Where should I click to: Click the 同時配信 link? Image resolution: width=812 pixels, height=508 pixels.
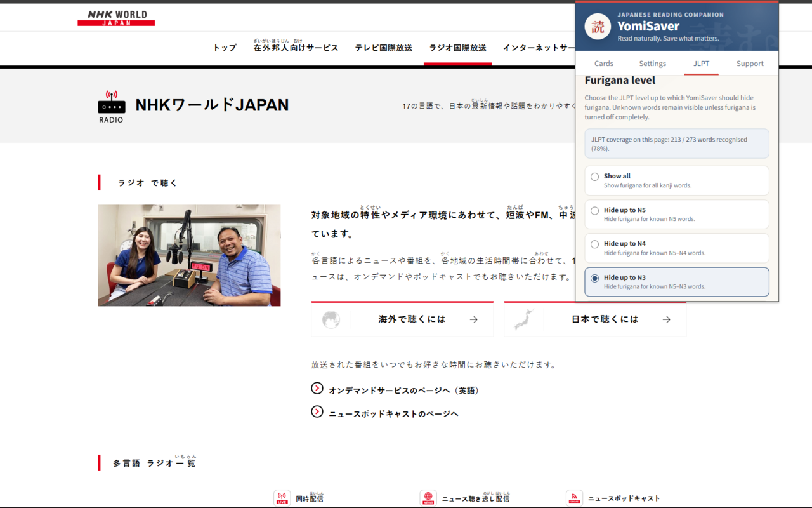click(310, 497)
